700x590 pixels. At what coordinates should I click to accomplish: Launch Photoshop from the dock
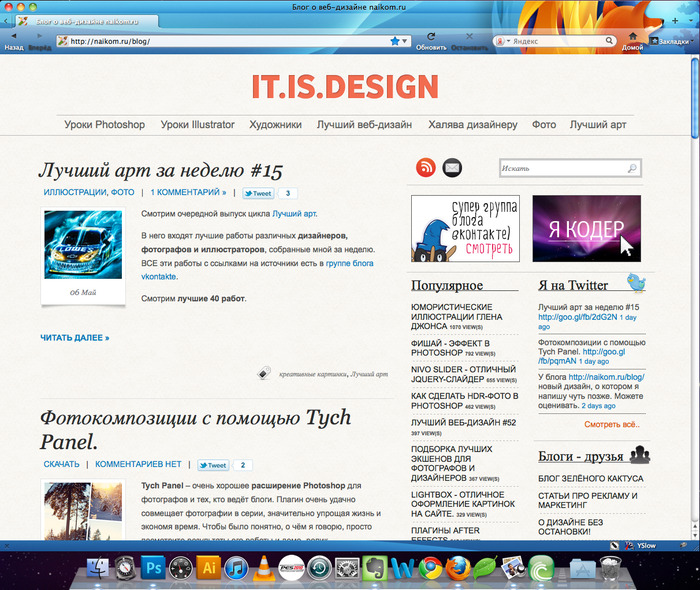(x=154, y=568)
